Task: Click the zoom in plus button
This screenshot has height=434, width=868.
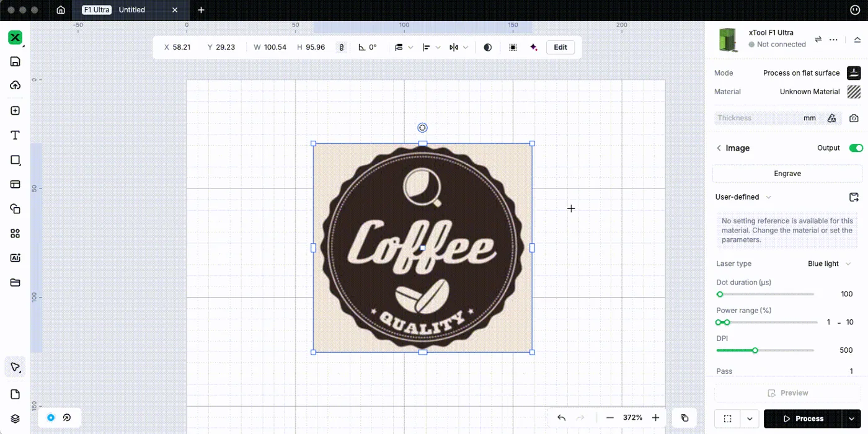Action: 655,418
